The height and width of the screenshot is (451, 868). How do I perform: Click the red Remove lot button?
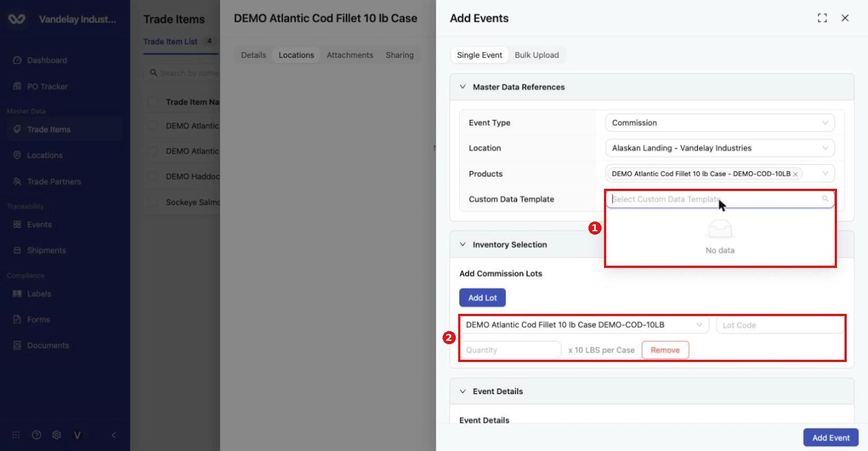pos(665,350)
